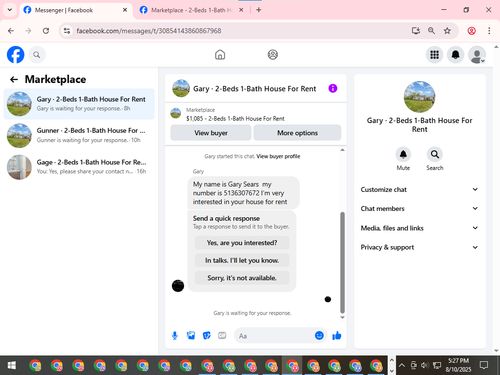Search in conversation with the magnifier icon
The width and height of the screenshot is (500, 375).
pyautogui.click(x=435, y=154)
